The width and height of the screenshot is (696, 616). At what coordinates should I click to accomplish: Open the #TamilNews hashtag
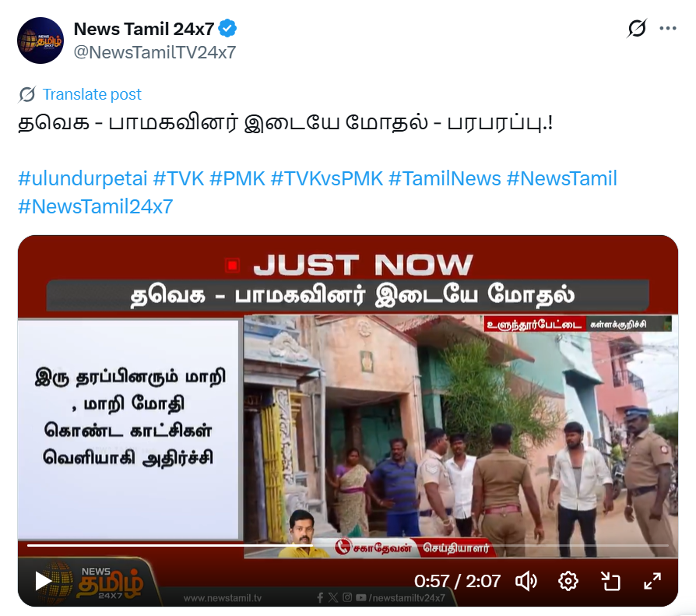(445, 178)
